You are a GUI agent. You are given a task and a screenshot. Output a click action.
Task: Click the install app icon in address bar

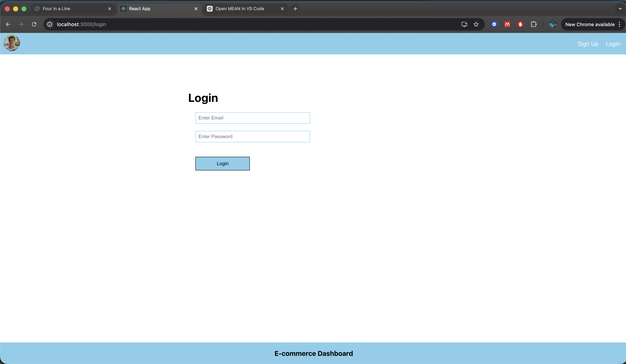pos(464,24)
